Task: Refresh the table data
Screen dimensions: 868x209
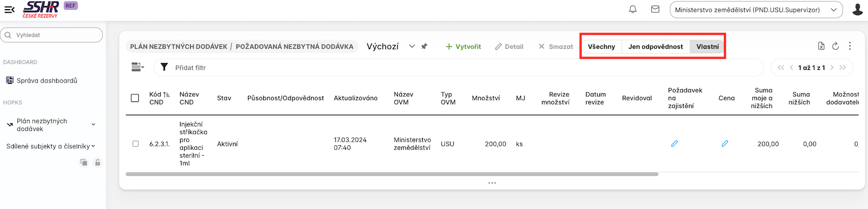Action: [x=835, y=46]
